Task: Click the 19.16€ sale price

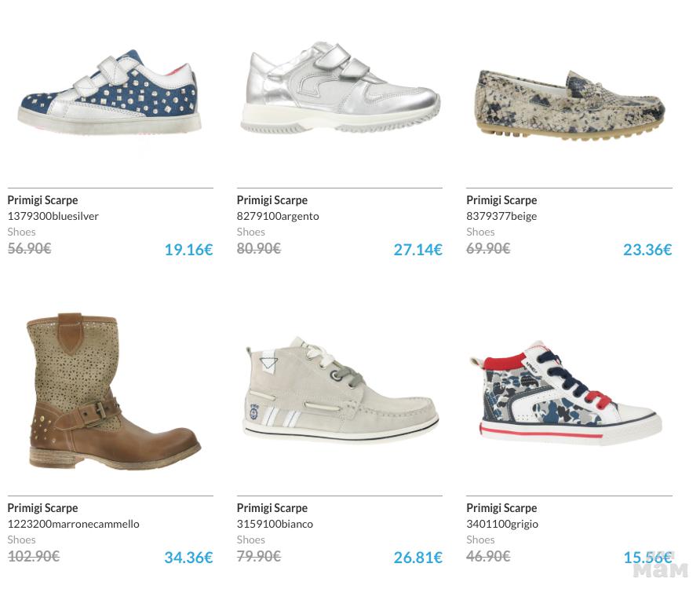Action: pos(188,250)
